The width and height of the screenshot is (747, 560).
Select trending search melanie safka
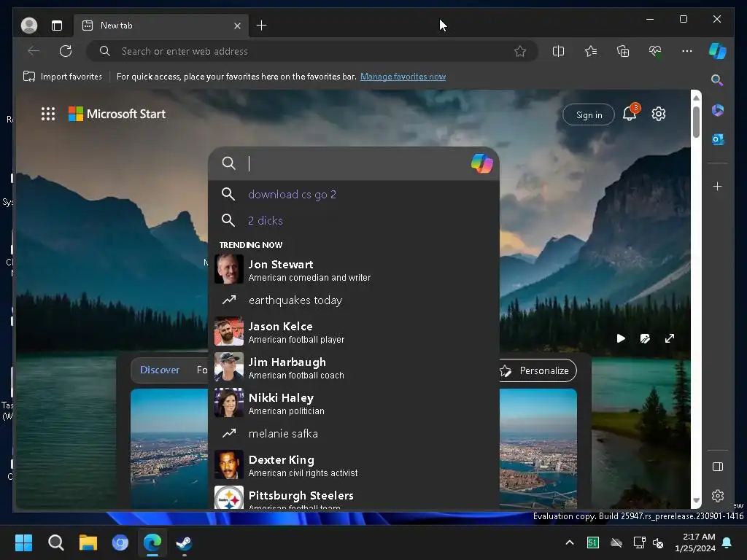[354, 434]
